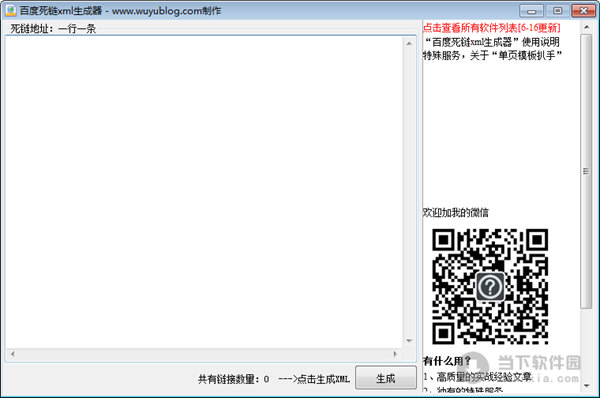Click the 死链地址:一行一条 label
Screen dimensions: 600x398
click(x=53, y=29)
